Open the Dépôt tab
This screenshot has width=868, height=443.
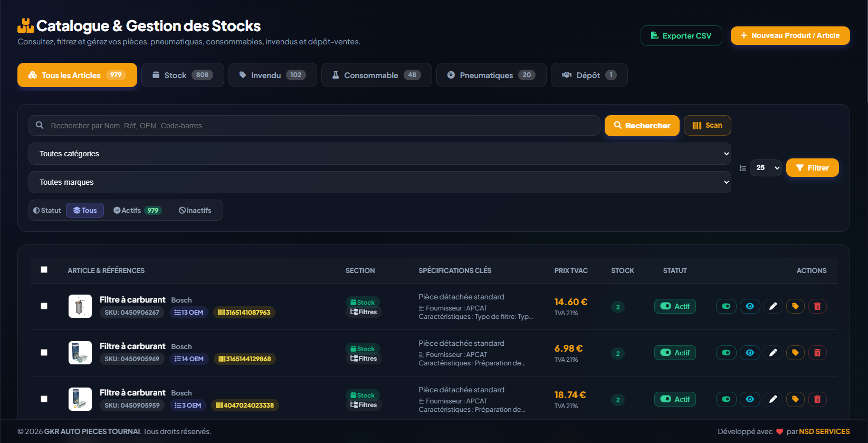tap(589, 75)
